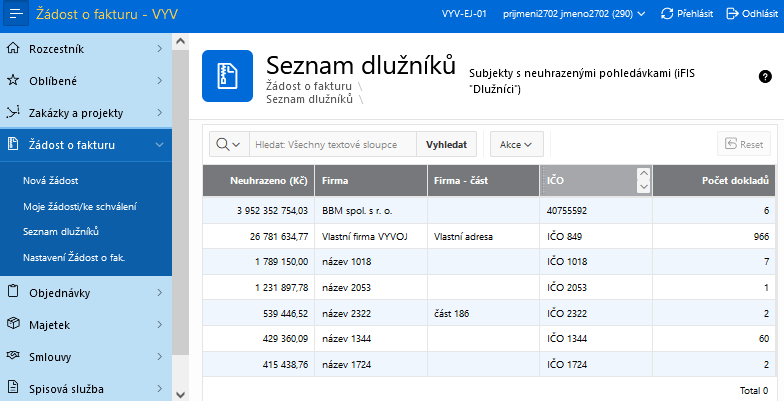784x401 pixels.
Task: Click the help question mark icon
Action: pos(765,76)
